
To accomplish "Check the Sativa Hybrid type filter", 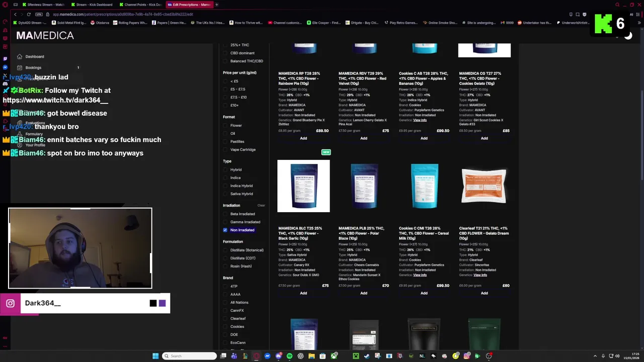I will point(225,194).
